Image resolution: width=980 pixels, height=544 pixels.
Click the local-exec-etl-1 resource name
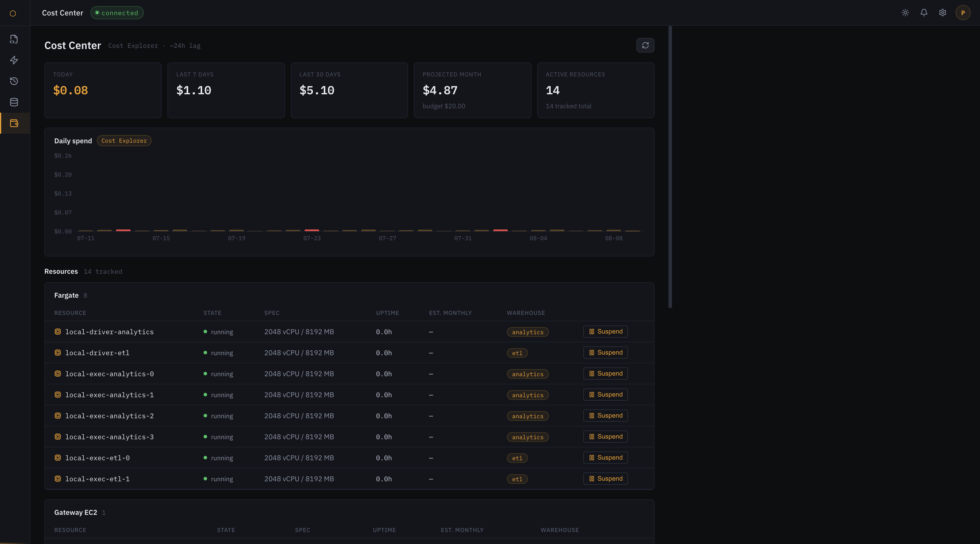tap(97, 479)
